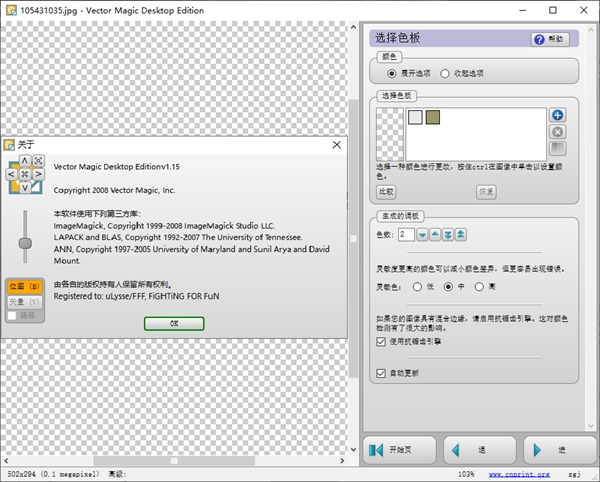Minimize the Vector Magic window

pyautogui.click(x=523, y=10)
